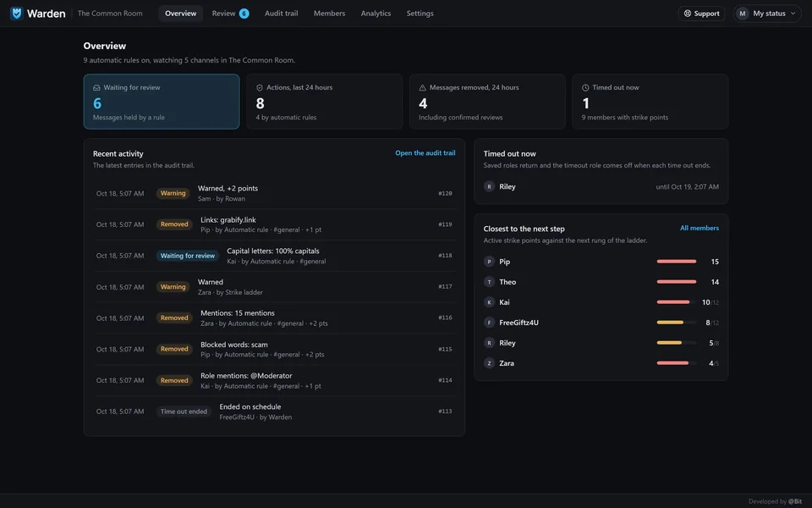Click Pip's strike points progress bar

coord(677,262)
